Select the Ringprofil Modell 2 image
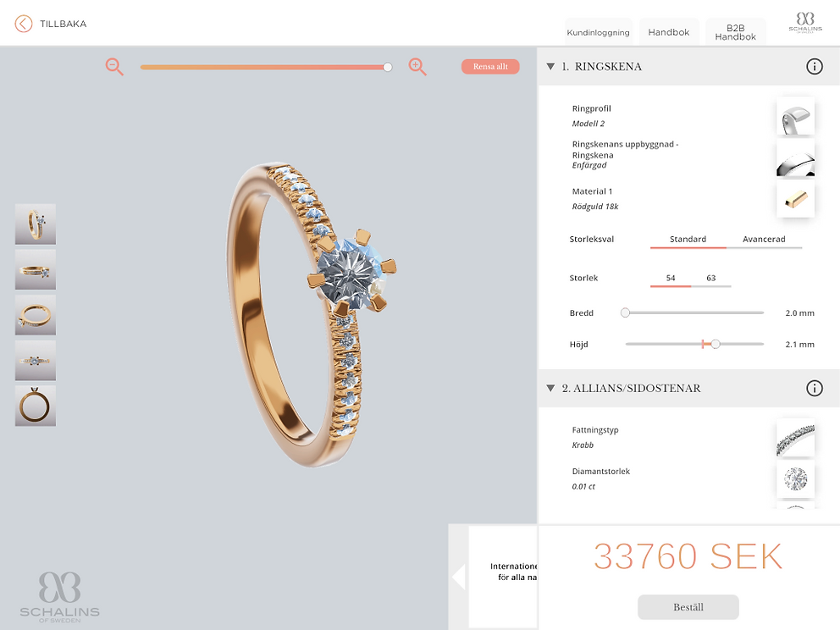 [x=795, y=116]
